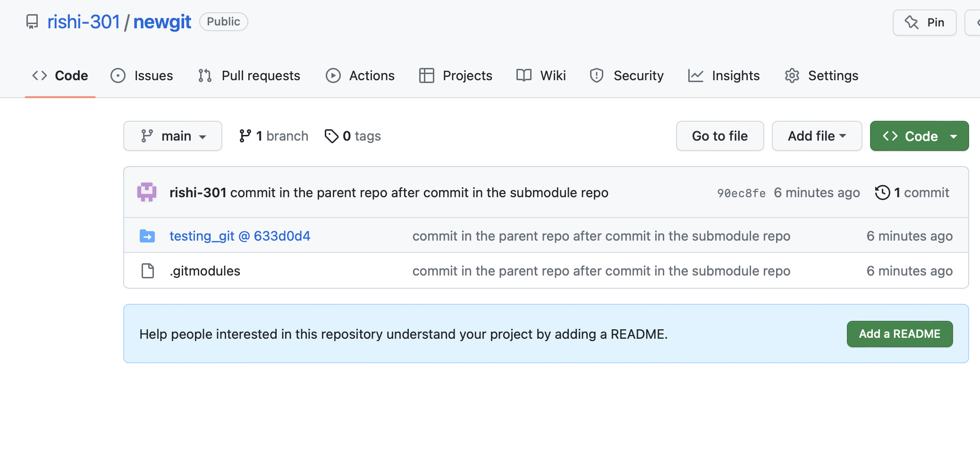Viewport: 980px width, 468px height.
Task: Open the main branch selector dropdown
Action: pos(172,136)
